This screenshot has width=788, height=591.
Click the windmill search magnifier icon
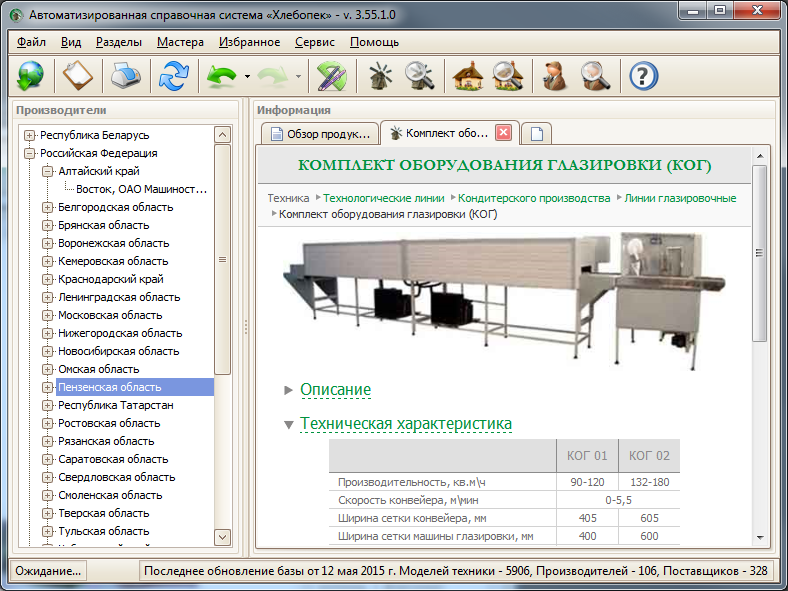(x=420, y=75)
